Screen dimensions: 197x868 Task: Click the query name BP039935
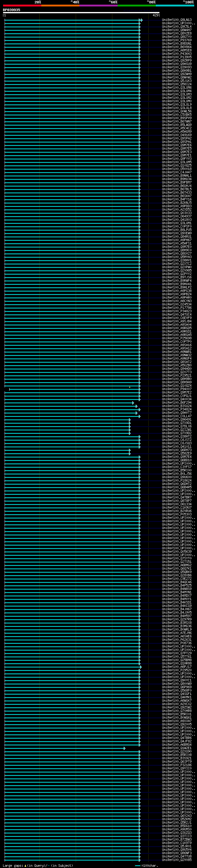pos(11,10)
